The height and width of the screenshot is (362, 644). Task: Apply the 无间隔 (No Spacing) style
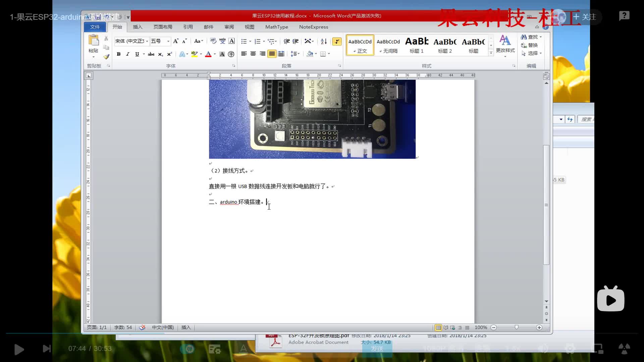point(388,45)
